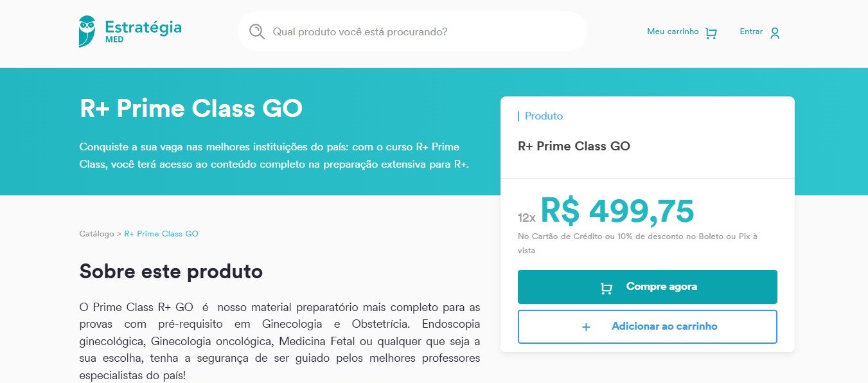
Task: Click the Estratégia owl logo icon
Action: click(87, 31)
